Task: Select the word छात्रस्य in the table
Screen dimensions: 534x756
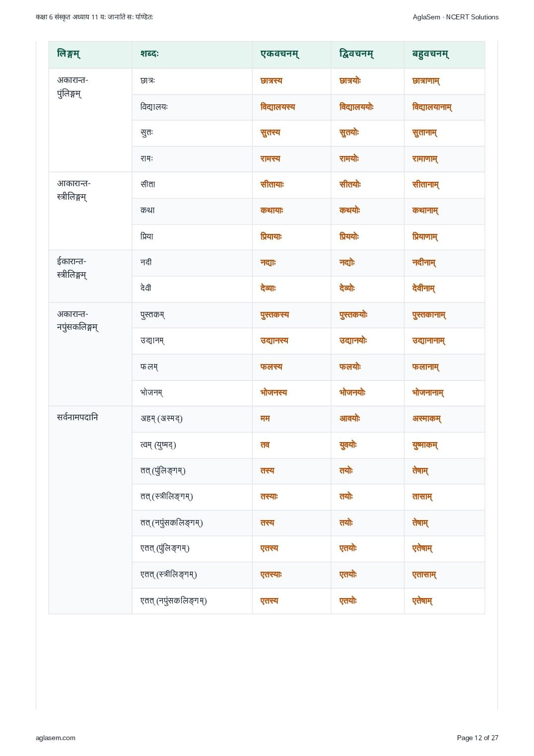Action: click(x=271, y=81)
